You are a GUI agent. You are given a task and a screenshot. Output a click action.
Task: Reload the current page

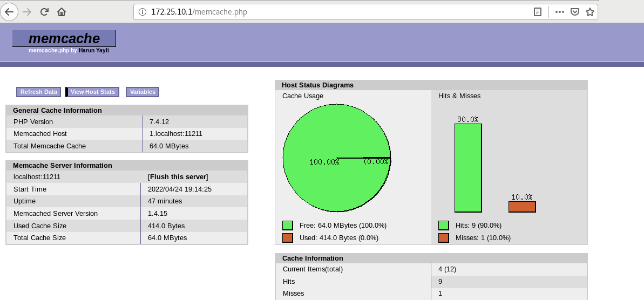pyautogui.click(x=44, y=12)
